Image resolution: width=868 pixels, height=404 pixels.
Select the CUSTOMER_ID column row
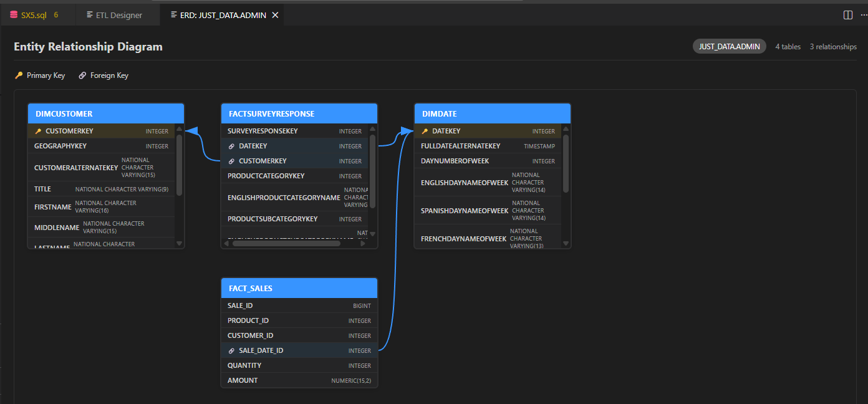pos(299,336)
